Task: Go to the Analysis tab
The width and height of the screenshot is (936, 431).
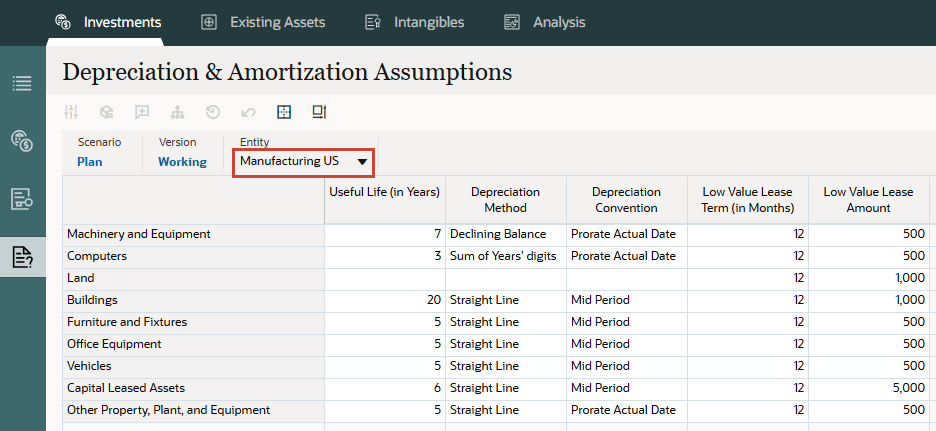Action: (x=545, y=22)
